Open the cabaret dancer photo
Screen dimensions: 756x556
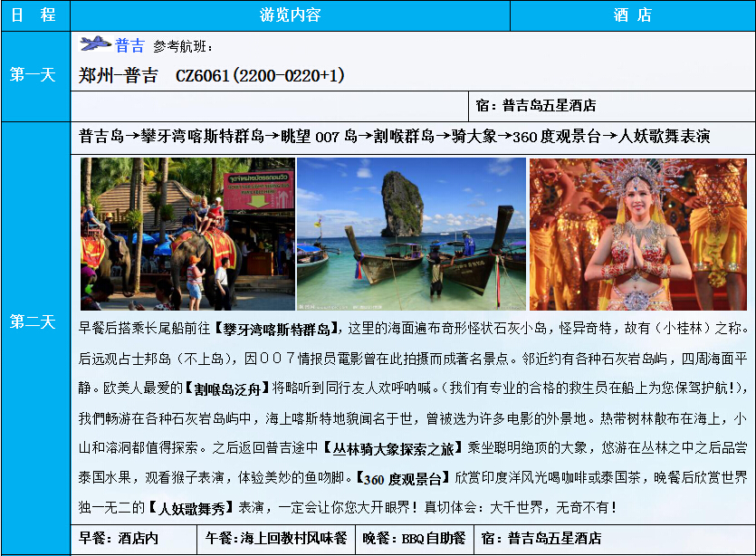[638, 234]
